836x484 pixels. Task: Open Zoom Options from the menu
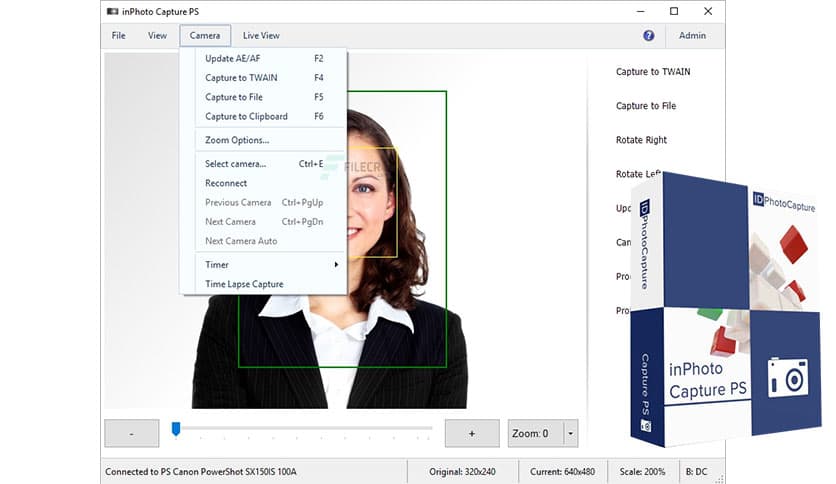237,141
